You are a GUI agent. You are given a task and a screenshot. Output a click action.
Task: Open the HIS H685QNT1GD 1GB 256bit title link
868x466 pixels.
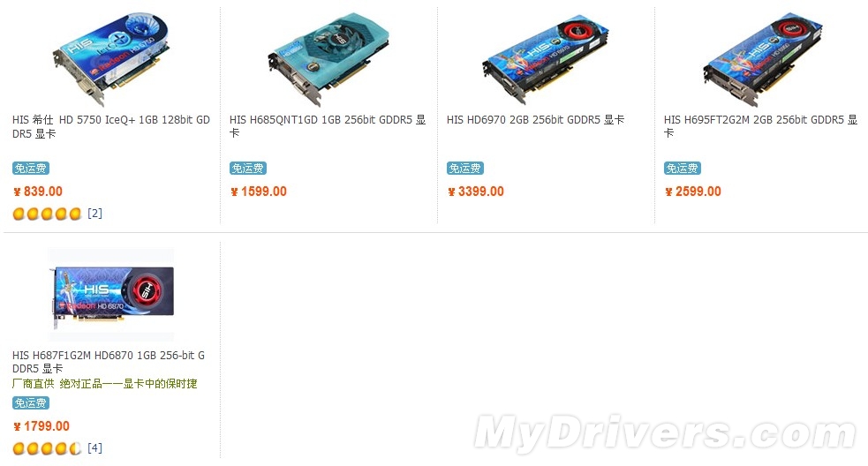point(328,126)
